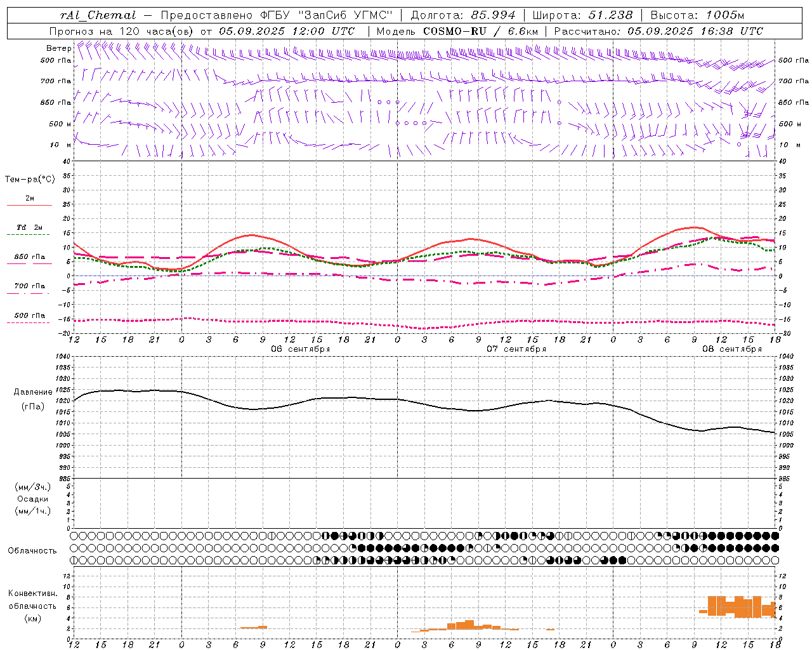Select the longitude value Долгота: 85.994

(464, 15)
